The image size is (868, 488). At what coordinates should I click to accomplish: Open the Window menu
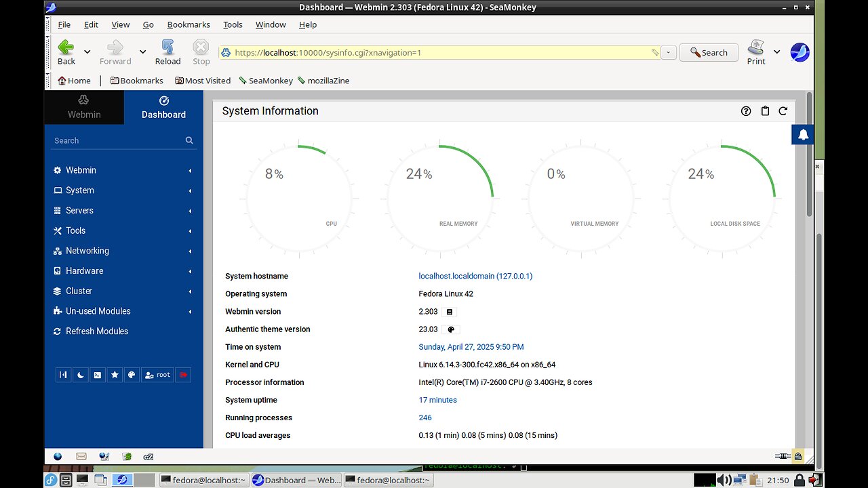[271, 24]
